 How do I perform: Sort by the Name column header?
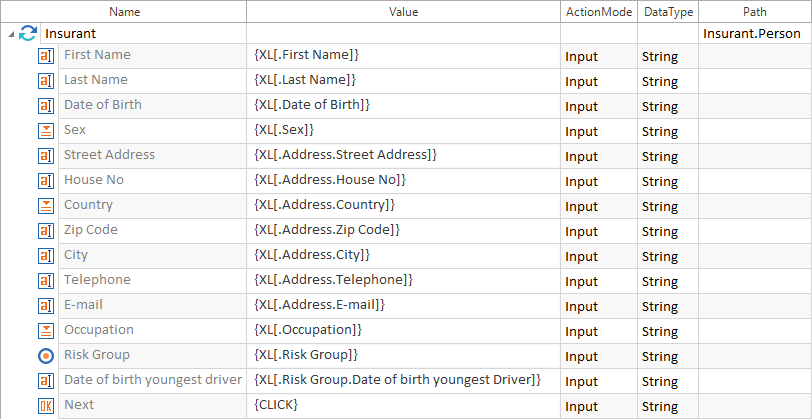(124, 11)
